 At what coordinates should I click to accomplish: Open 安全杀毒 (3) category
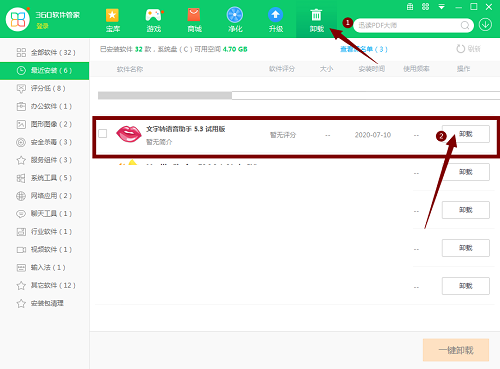(44, 142)
